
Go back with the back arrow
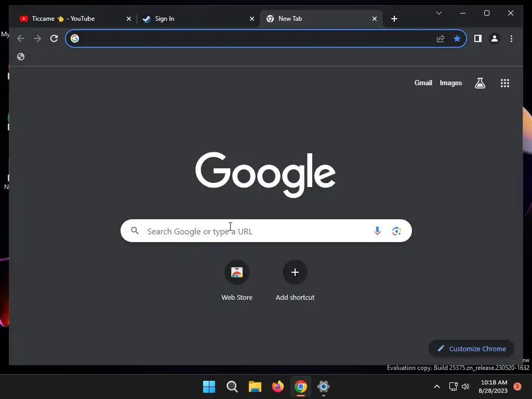[x=21, y=38]
